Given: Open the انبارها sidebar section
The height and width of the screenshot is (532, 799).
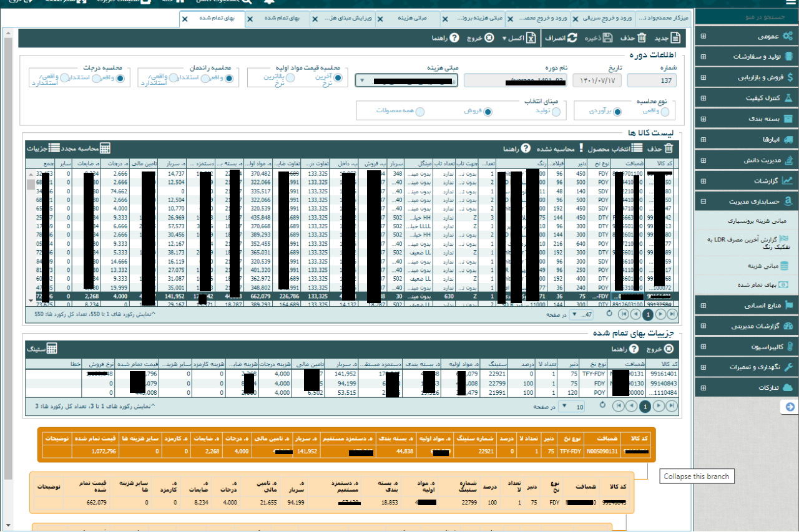Looking at the screenshot, I should click(x=746, y=140).
